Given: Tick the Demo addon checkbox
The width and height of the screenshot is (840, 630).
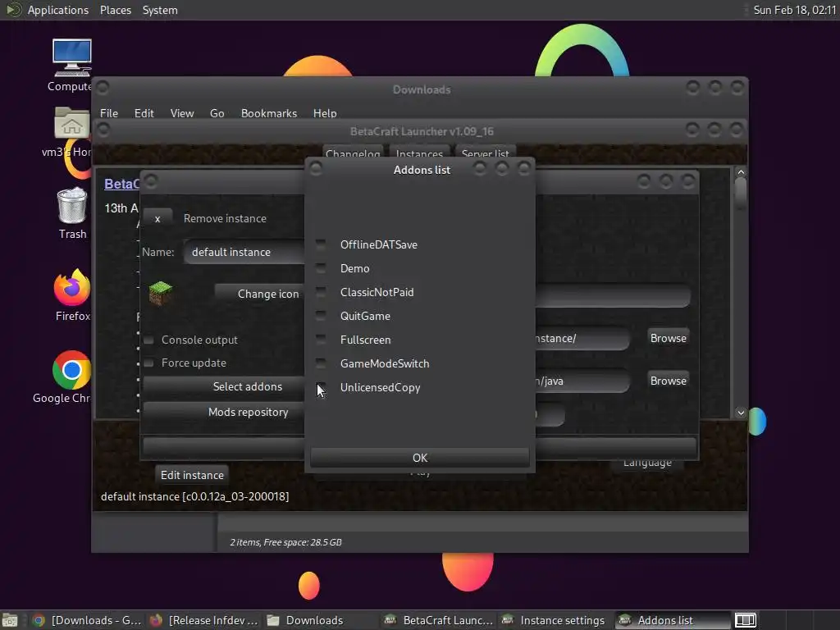Looking at the screenshot, I should [x=321, y=268].
